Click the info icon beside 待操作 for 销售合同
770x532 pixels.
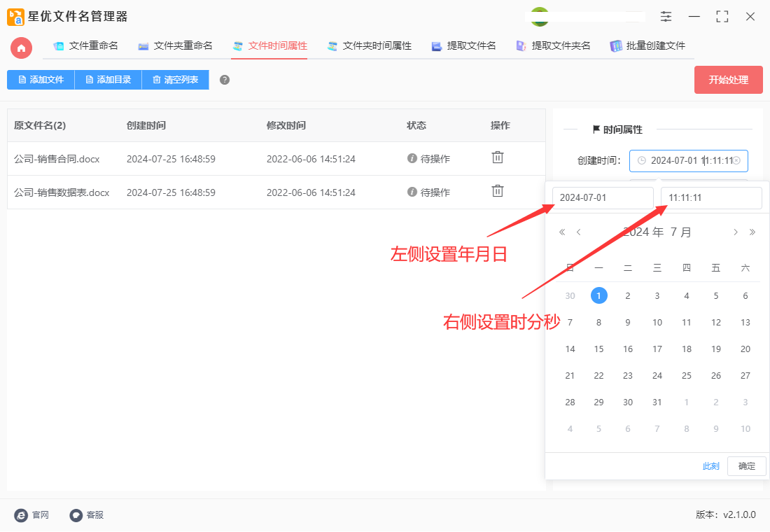click(412, 158)
